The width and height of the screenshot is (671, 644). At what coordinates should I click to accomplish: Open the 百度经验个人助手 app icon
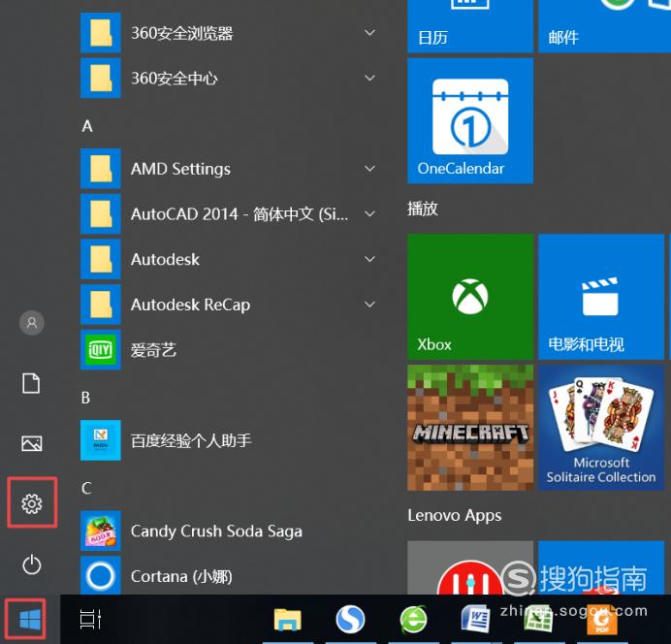point(101,440)
